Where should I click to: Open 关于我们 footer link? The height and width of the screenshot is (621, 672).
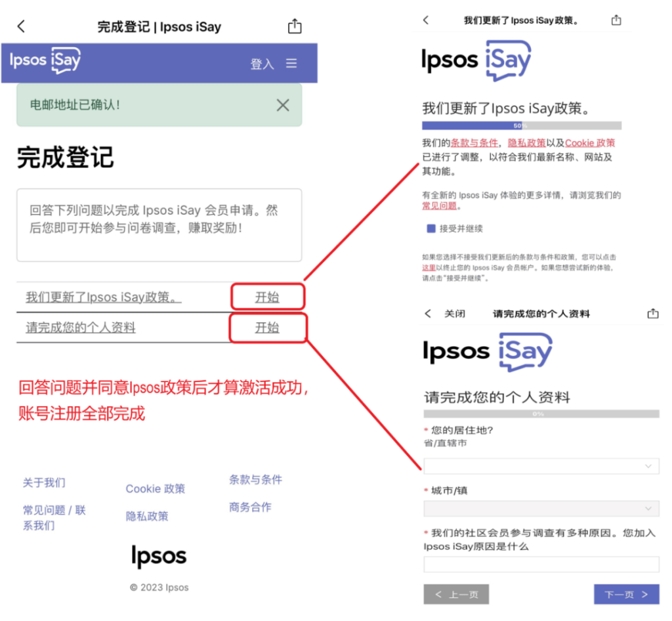pos(44,482)
